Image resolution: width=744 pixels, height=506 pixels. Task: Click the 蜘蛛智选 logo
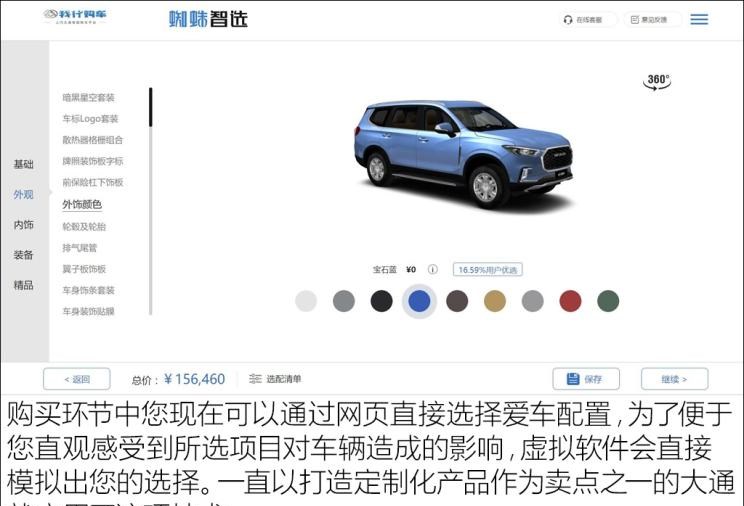point(208,19)
